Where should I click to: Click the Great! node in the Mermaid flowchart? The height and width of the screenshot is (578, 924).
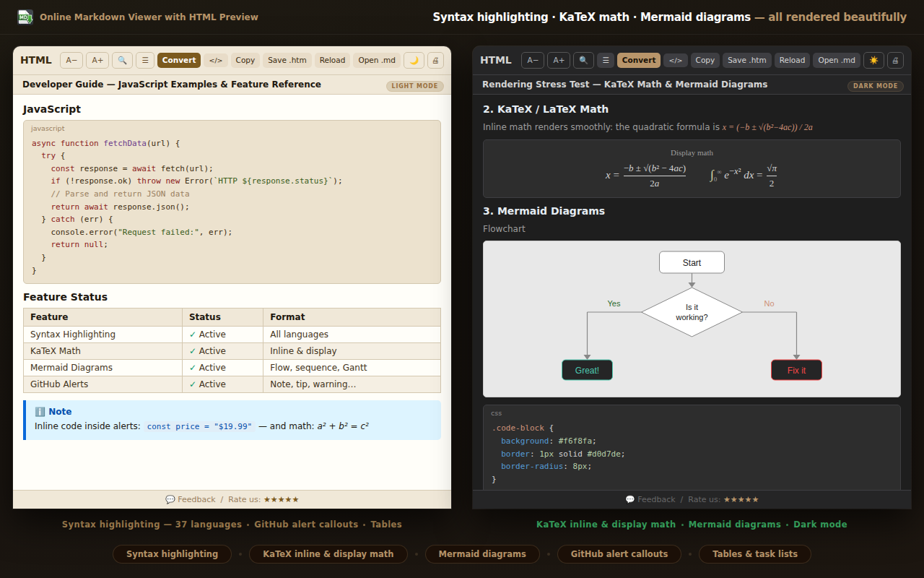pos(587,369)
